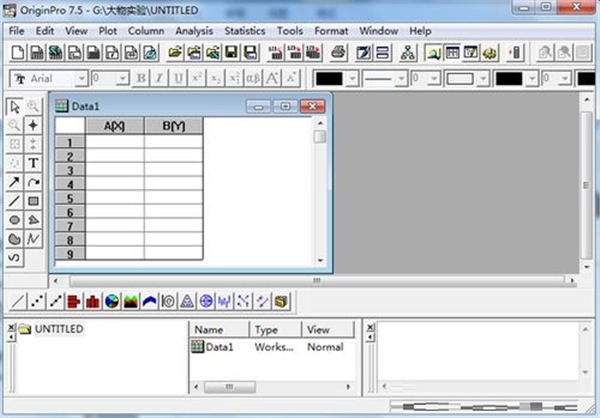The image size is (600, 418).
Task: Click the Type column header
Action: click(275, 330)
